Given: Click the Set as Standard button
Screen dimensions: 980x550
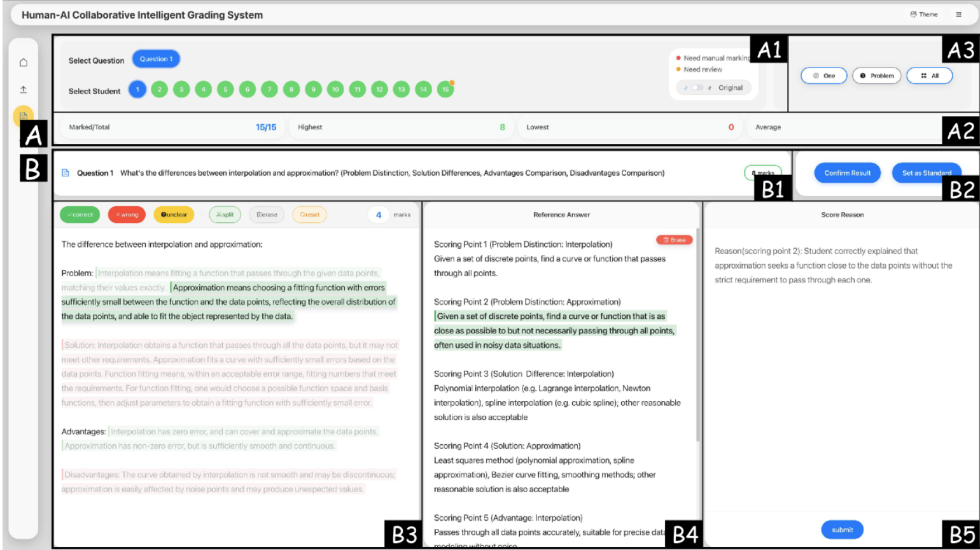Looking at the screenshot, I should click(x=926, y=173).
